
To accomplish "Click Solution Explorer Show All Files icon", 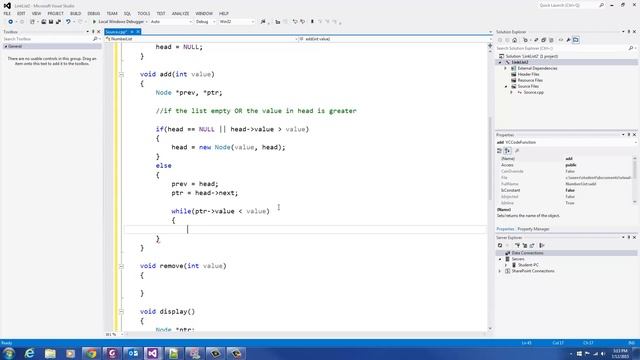I will click(551, 40).
